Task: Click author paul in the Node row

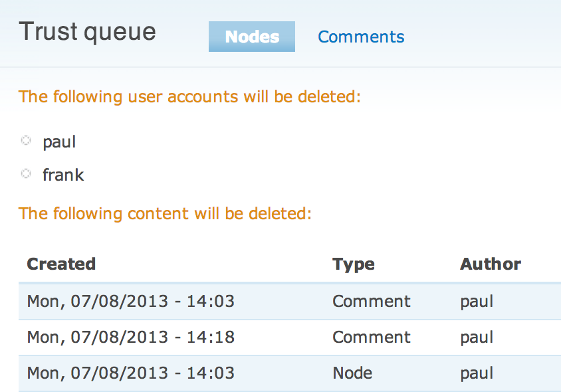Action: (x=476, y=373)
